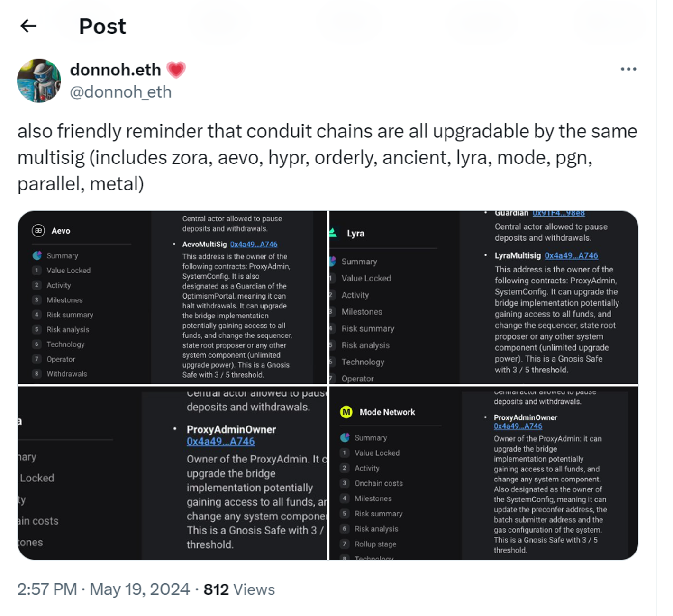Click Risk summary in Aevo sidebar
The width and height of the screenshot is (673, 616).
pyautogui.click(x=70, y=315)
